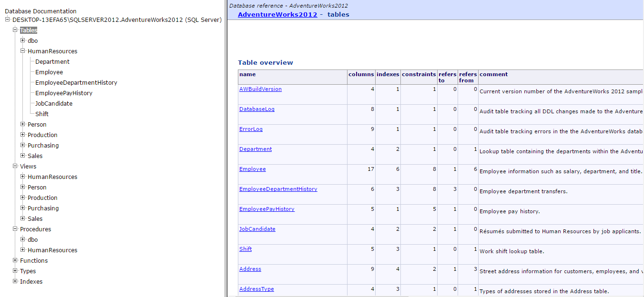Expand the Indexes branch
The height and width of the screenshot is (297, 644).
[15, 281]
